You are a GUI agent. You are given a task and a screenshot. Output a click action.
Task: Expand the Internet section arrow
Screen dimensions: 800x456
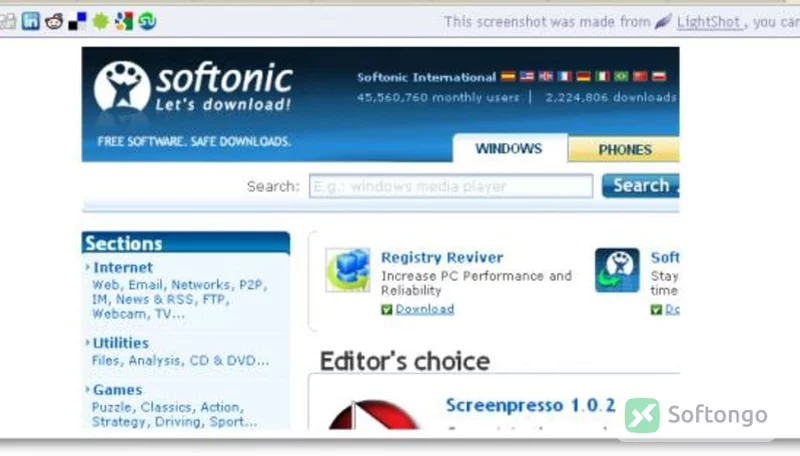87,267
